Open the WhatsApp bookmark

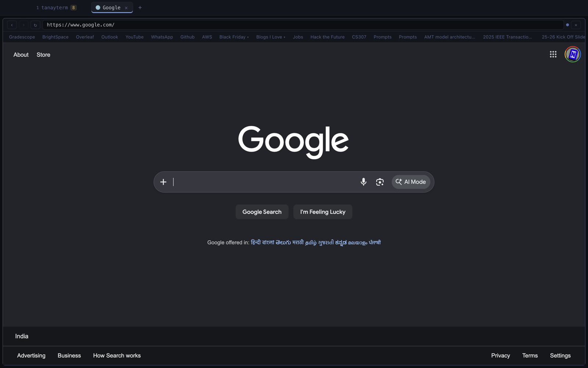tap(162, 37)
